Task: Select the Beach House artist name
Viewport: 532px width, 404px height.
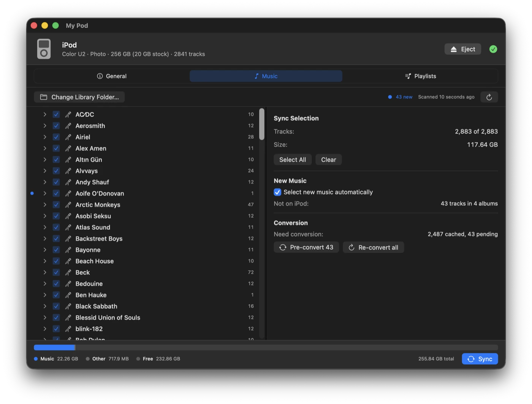Action: pos(95,261)
